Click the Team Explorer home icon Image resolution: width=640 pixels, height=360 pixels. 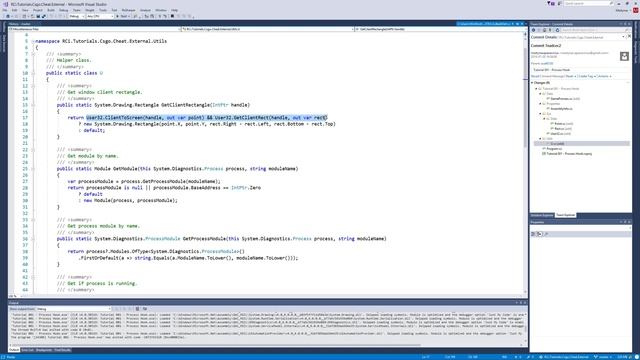544,30
